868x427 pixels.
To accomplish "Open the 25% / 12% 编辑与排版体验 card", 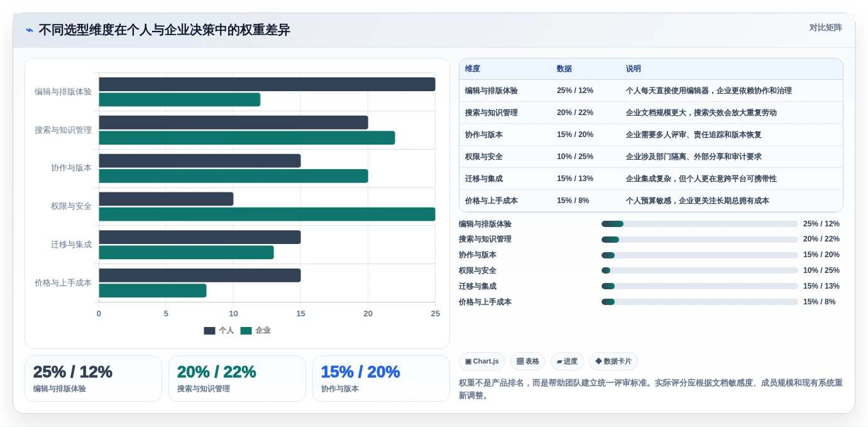I will coord(93,379).
